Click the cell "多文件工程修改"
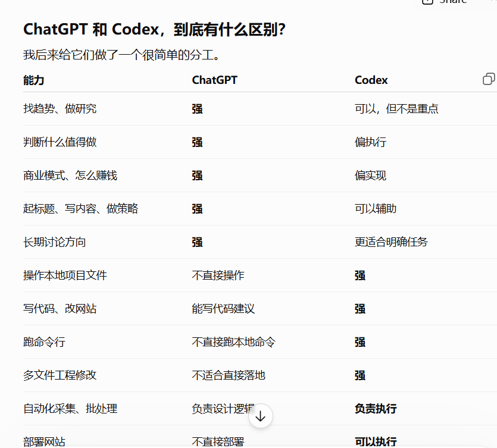497x448 pixels. point(60,375)
